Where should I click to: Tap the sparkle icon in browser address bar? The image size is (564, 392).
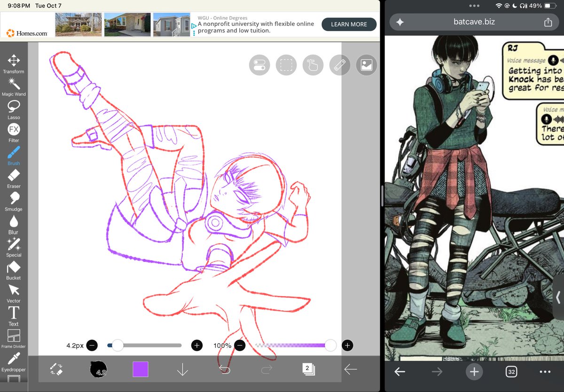pyautogui.click(x=400, y=22)
